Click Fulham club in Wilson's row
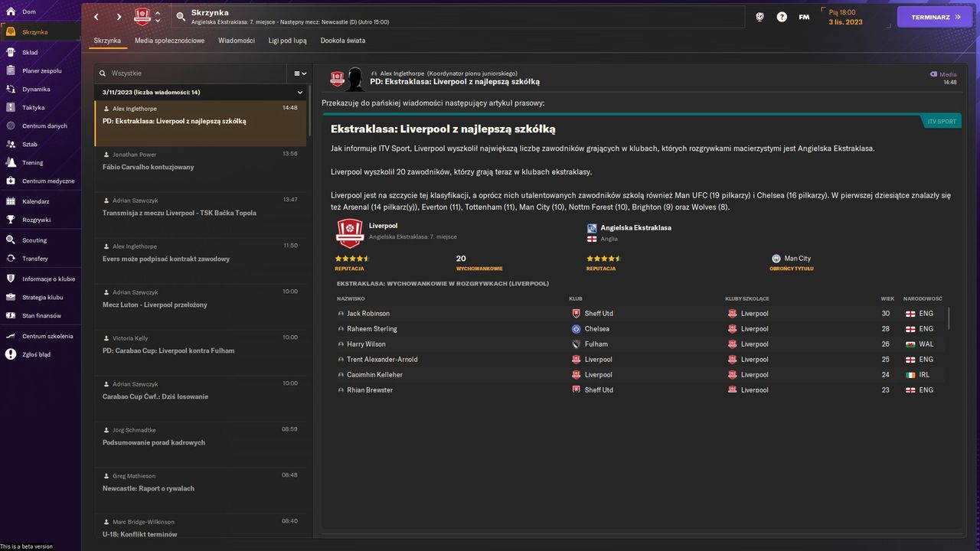 596,344
